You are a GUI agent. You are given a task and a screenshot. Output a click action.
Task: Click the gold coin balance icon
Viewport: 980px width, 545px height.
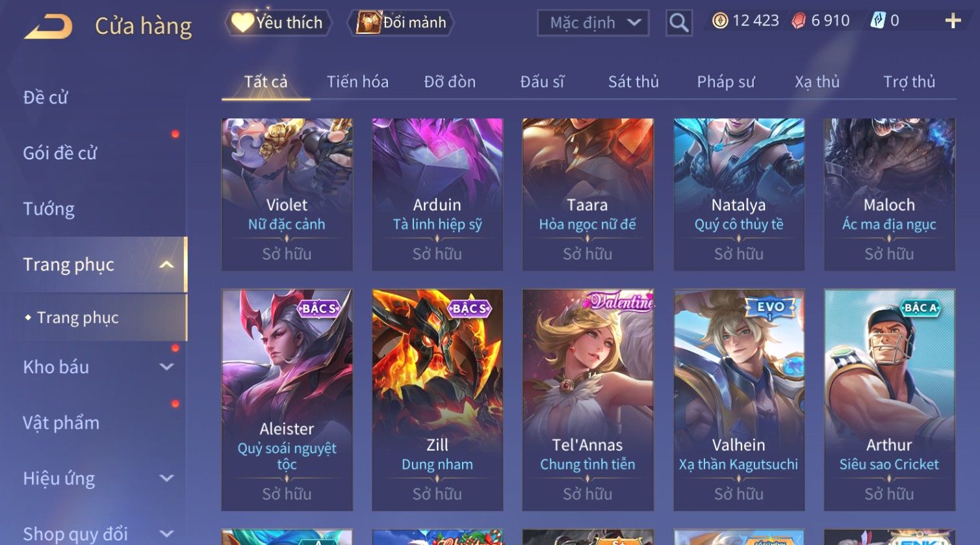click(x=720, y=21)
